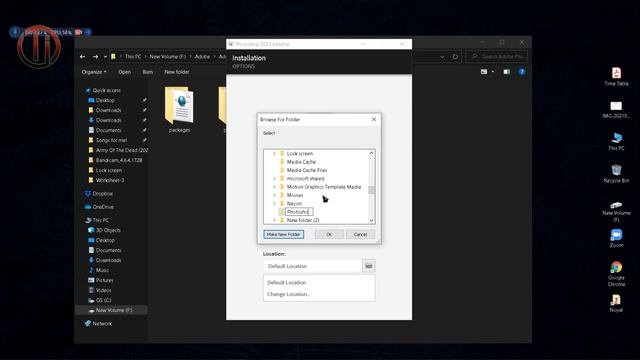The width and height of the screenshot is (640, 360).
Task: Click New folder in Explorer toolbar
Action: [177, 72]
